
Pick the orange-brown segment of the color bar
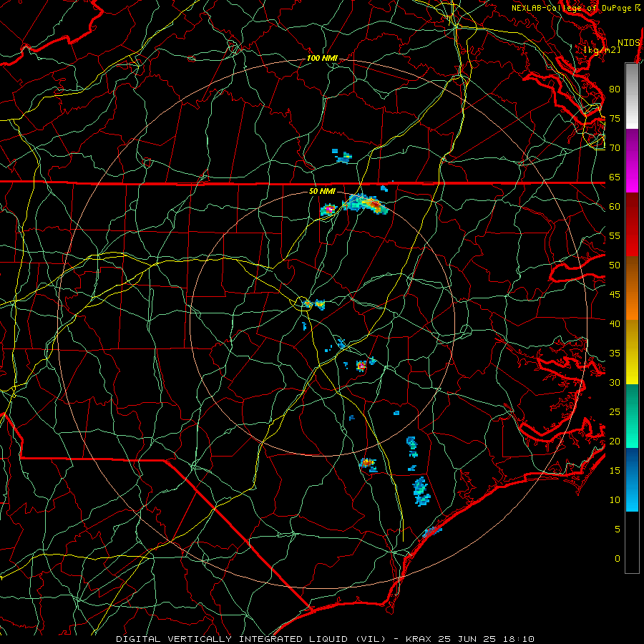pyautogui.click(x=632, y=288)
